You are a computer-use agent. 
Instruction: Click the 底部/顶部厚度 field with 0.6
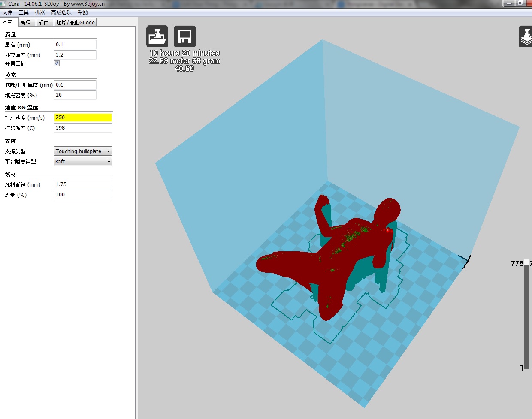[x=75, y=85]
